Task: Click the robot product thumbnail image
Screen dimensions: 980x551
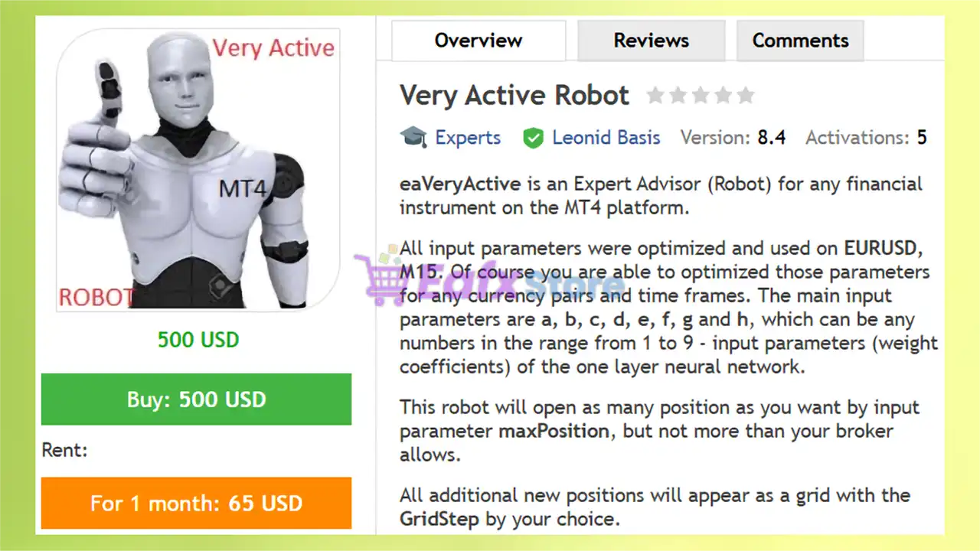Action: [198, 168]
